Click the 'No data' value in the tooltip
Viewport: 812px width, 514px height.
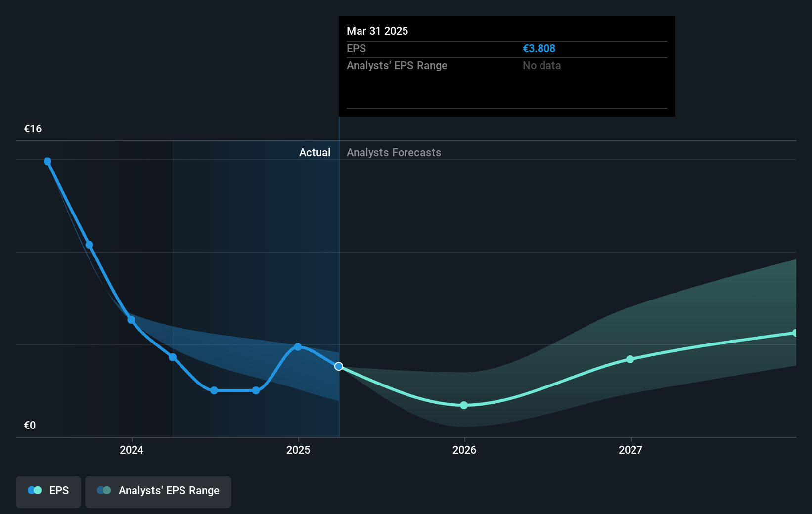[542, 65]
